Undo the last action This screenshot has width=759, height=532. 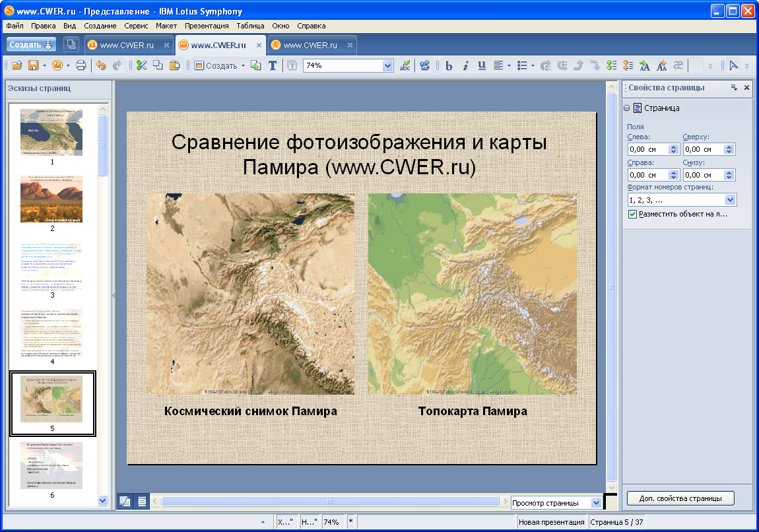click(100, 65)
